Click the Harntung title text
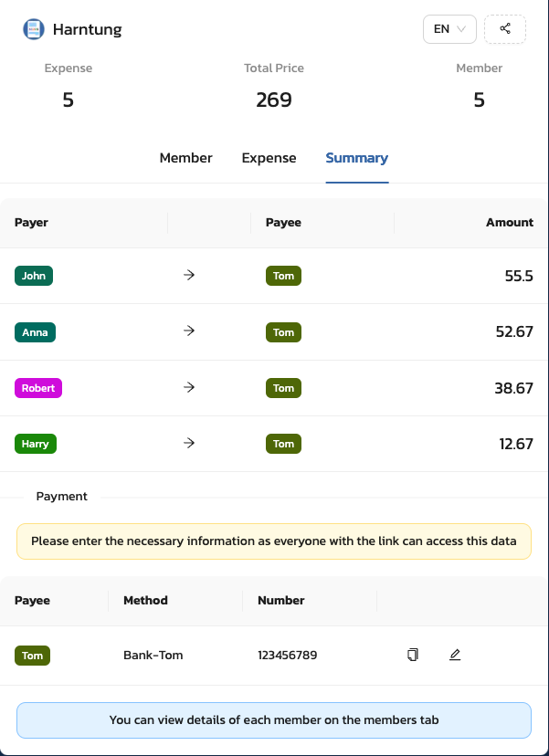This screenshot has height=756, width=549. 88,29
